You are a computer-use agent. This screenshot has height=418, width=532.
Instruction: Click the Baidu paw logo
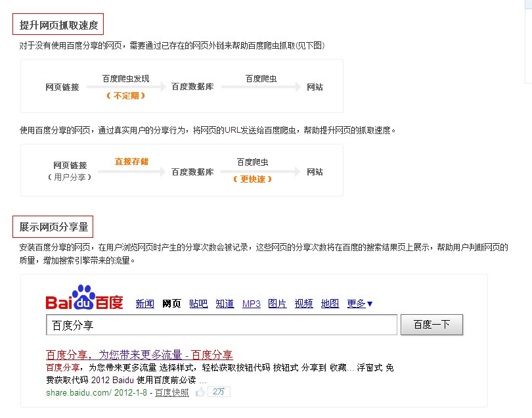(84, 297)
